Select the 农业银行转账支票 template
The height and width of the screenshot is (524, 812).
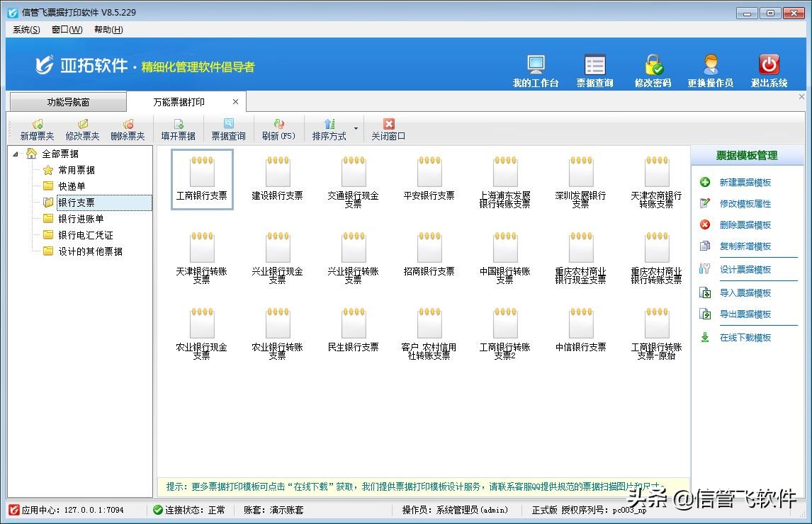(x=278, y=333)
